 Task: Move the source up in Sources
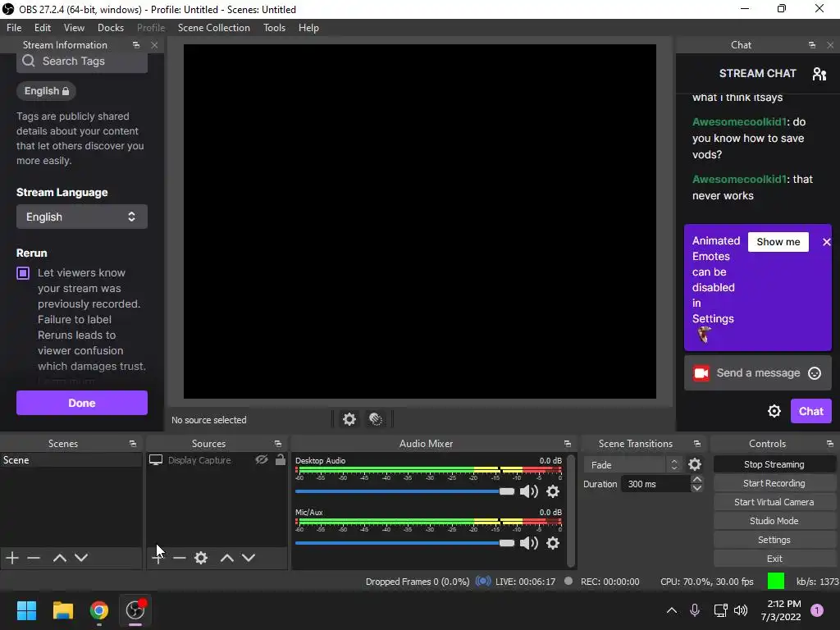tap(227, 558)
